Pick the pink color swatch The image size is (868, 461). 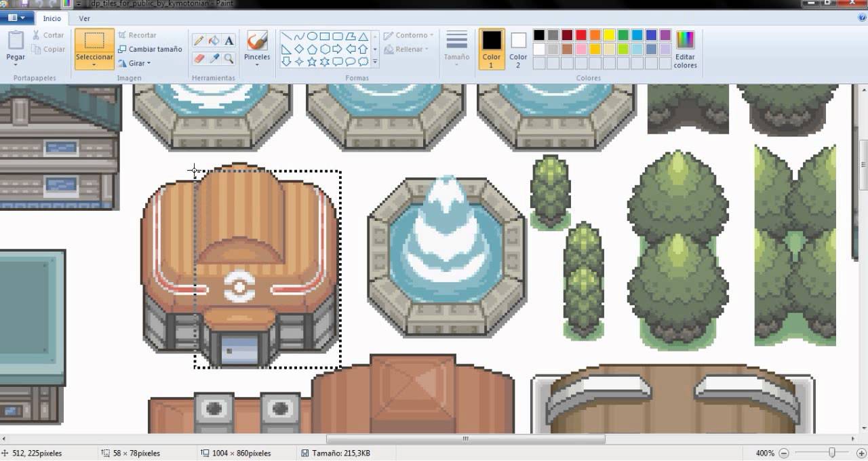[x=581, y=49]
